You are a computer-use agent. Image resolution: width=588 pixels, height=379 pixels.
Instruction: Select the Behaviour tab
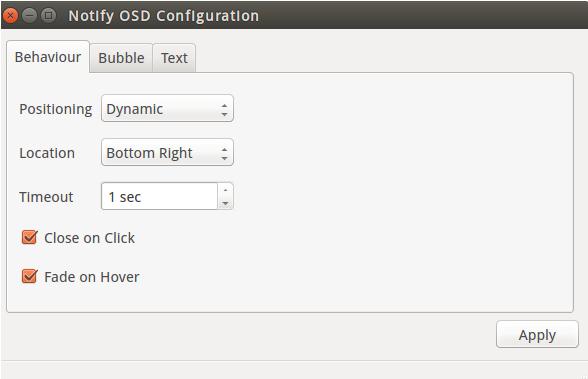pyautogui.click(x=48, y=57)
